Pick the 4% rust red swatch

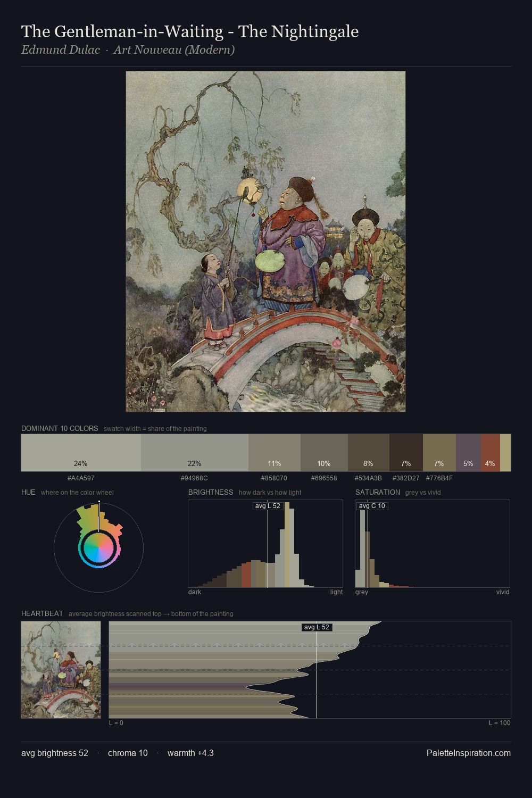pyautogui.click(x=491, y=453)
